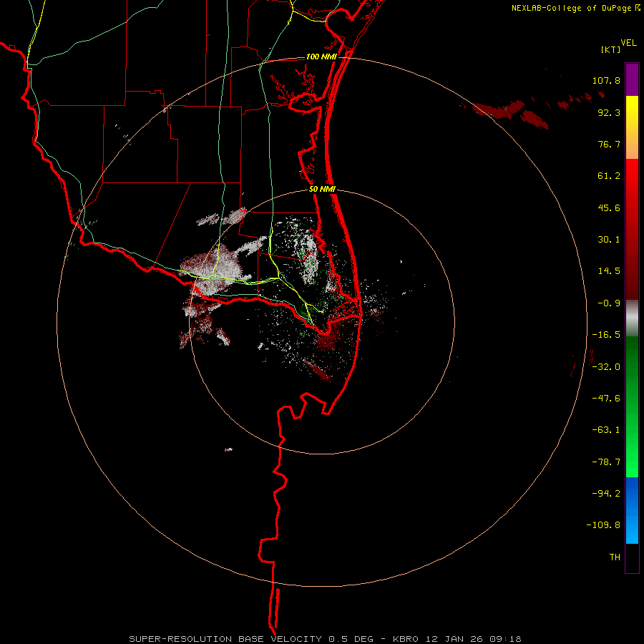644x644 pixels.
Task: Click the blue segment of velocity color bar
Action: click(x=632, y=510)
